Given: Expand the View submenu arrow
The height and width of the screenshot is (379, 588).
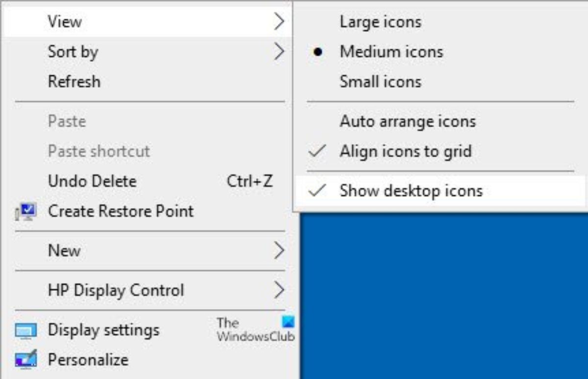Looking at the screenshot, I should coord(279,22).
